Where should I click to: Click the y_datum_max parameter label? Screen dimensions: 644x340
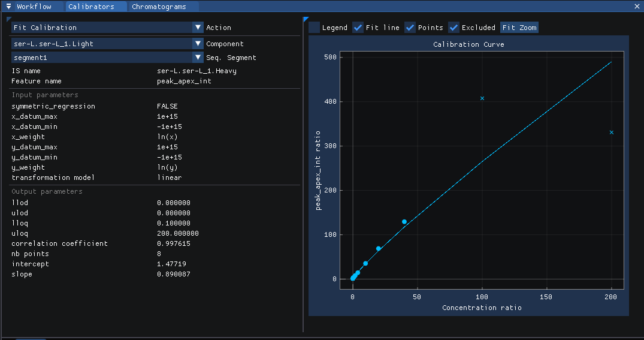(35, 147)
